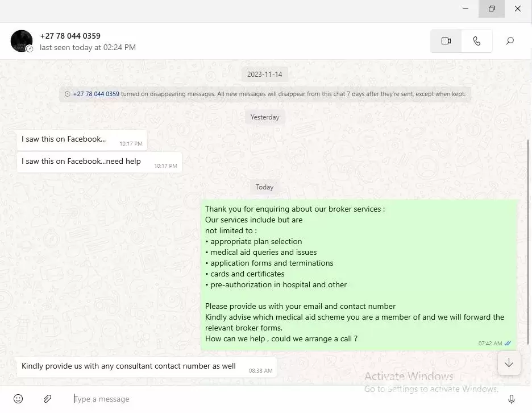Viewport: 532px width, 413px height.
Task: Open the chat search magnifier icon
Action: (x=510, y=41)
